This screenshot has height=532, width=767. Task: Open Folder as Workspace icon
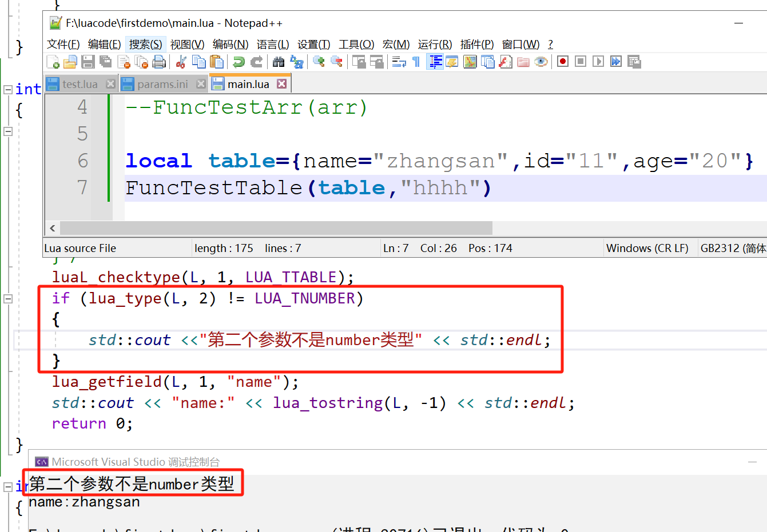523,62
